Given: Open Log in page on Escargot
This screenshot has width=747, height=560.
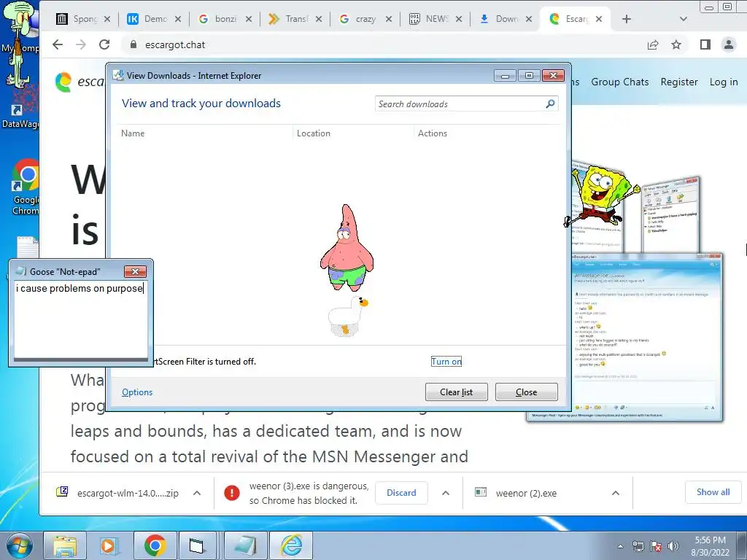Looking at the screenshot, I should [x=724, y=82].
